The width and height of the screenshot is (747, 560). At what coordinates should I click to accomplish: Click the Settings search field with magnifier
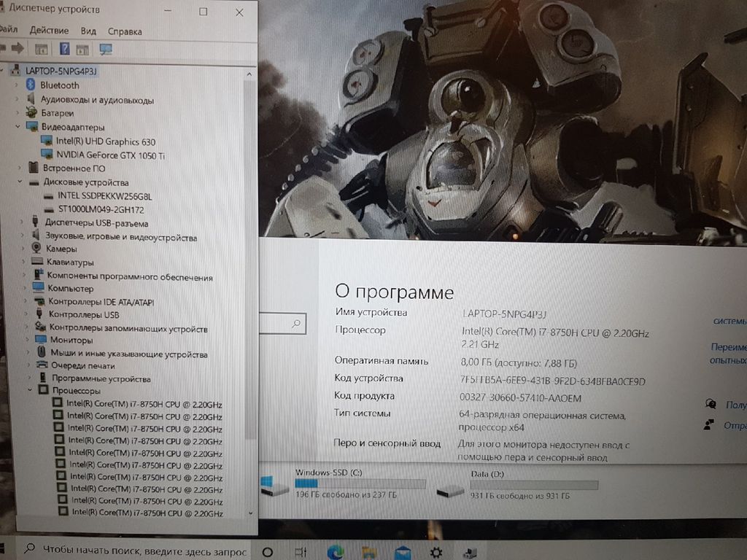pos(282,324)
